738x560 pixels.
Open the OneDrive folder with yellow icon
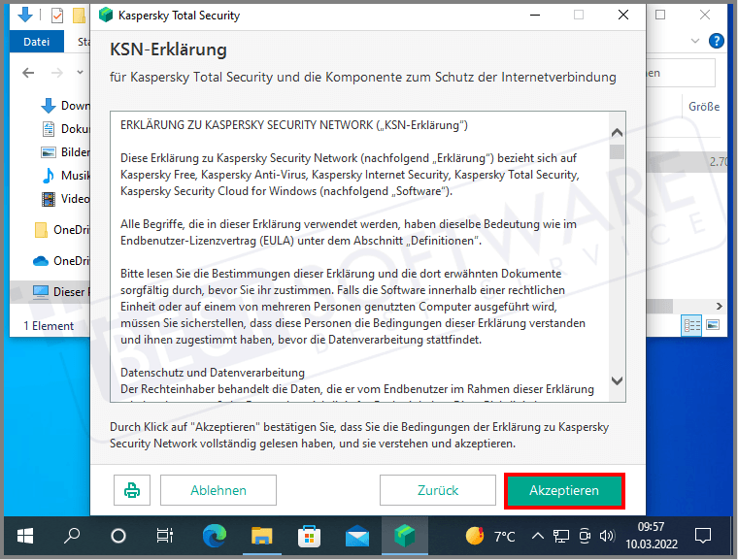click(x=61, y=230)
